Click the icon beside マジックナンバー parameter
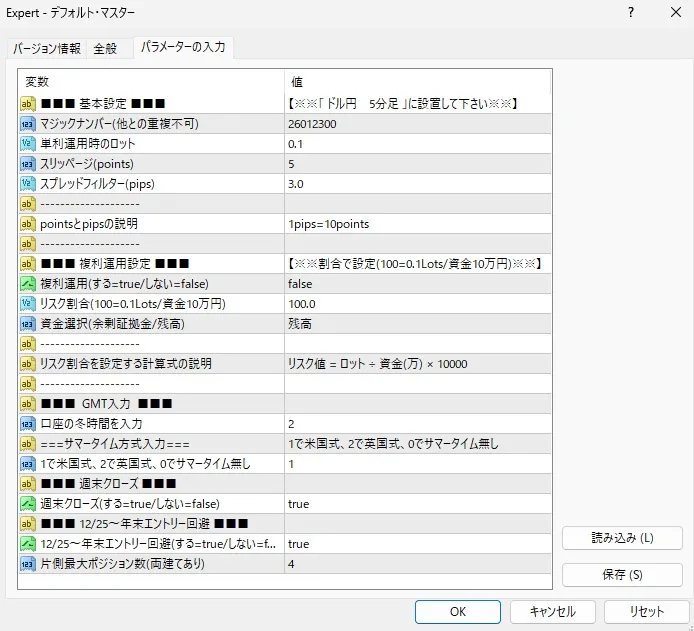Image resolution: width=694 pixels, height=631 pixels. (x=28, y=124)
